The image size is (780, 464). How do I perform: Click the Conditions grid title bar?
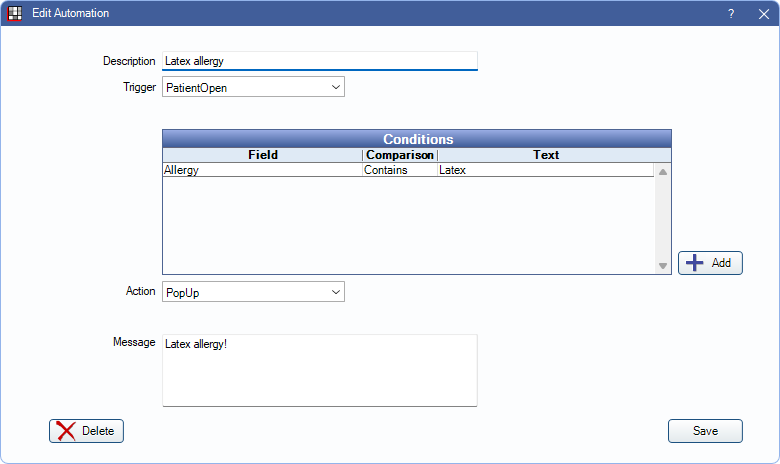(417, 139)
